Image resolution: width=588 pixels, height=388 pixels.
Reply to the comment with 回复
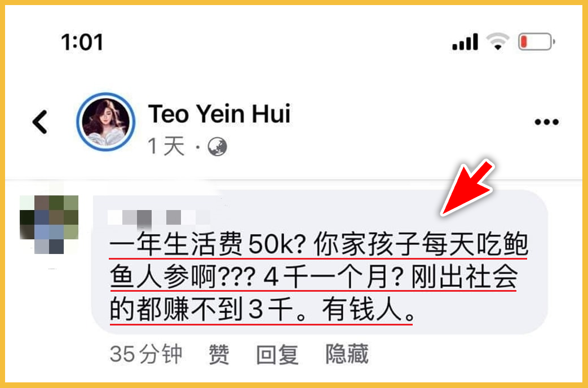[277, 354]
